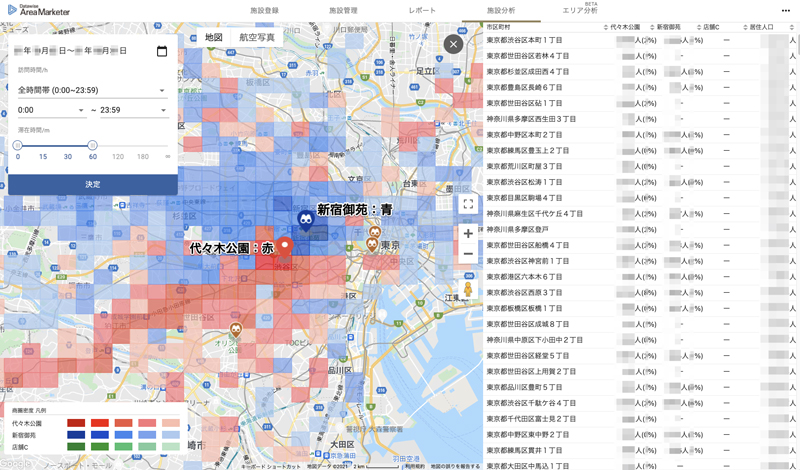Select row 東京都世田谷区成城8丁目
The width and height of the screenshot is (800, 470).
coord(641,324)
